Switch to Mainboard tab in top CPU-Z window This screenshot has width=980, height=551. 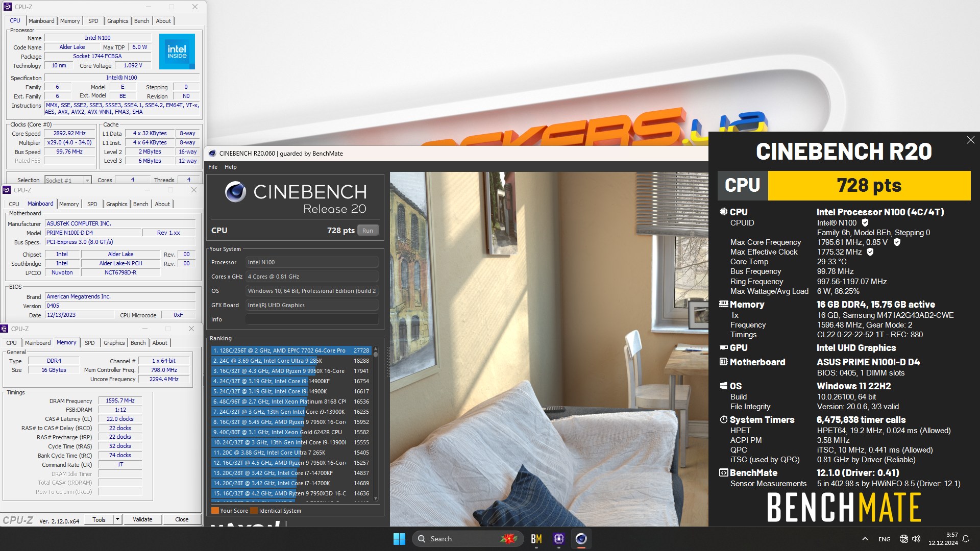tap(41, 21)
